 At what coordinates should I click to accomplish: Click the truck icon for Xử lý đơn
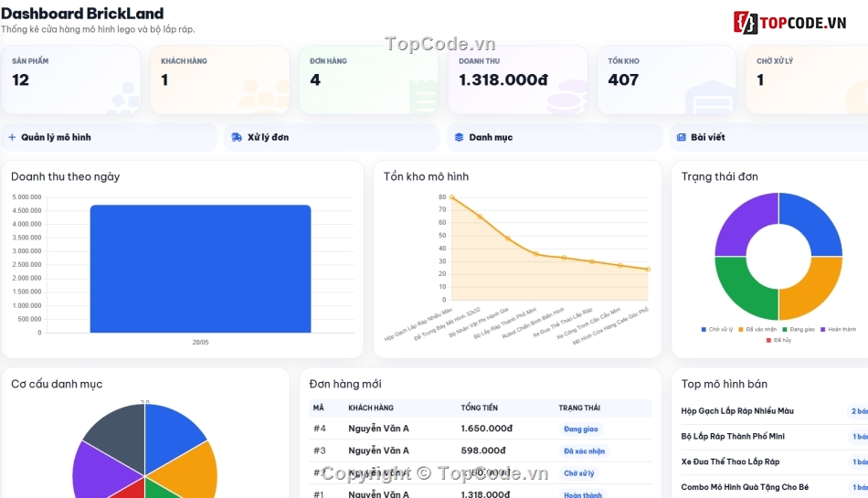237,137
